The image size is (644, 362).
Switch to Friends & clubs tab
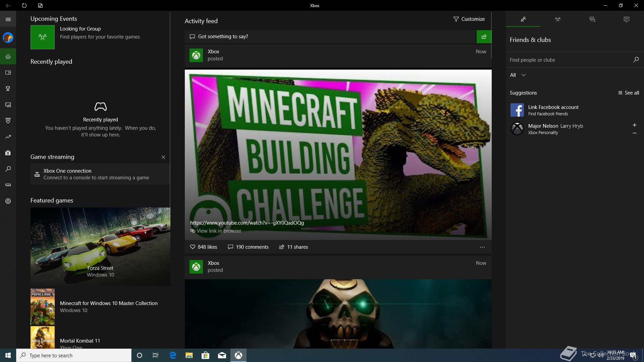tap(523, 19)
